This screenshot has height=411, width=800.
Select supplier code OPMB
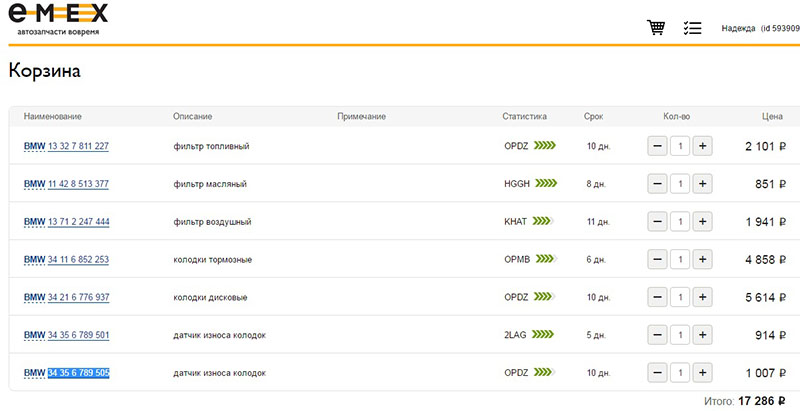[517, 260]
